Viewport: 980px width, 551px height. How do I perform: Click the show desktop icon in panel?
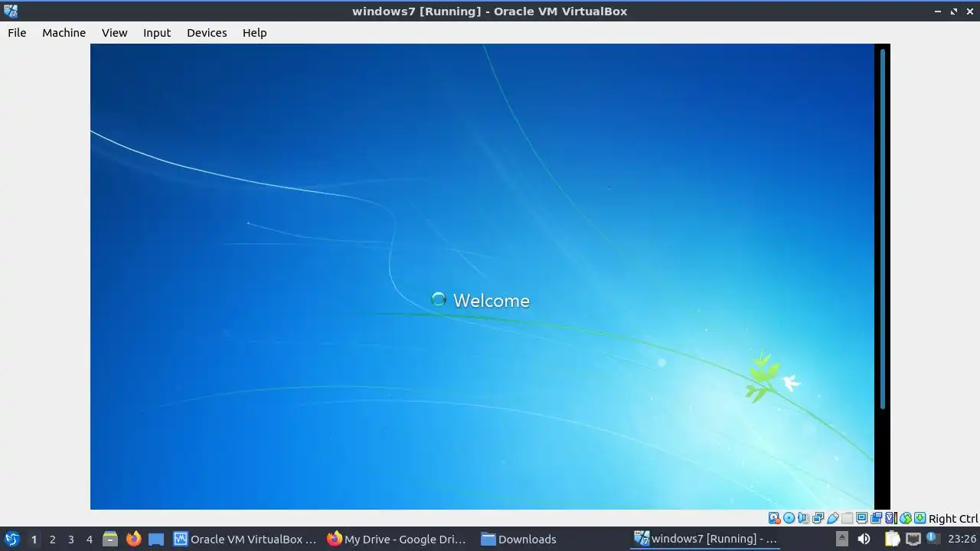click(156, 539)
